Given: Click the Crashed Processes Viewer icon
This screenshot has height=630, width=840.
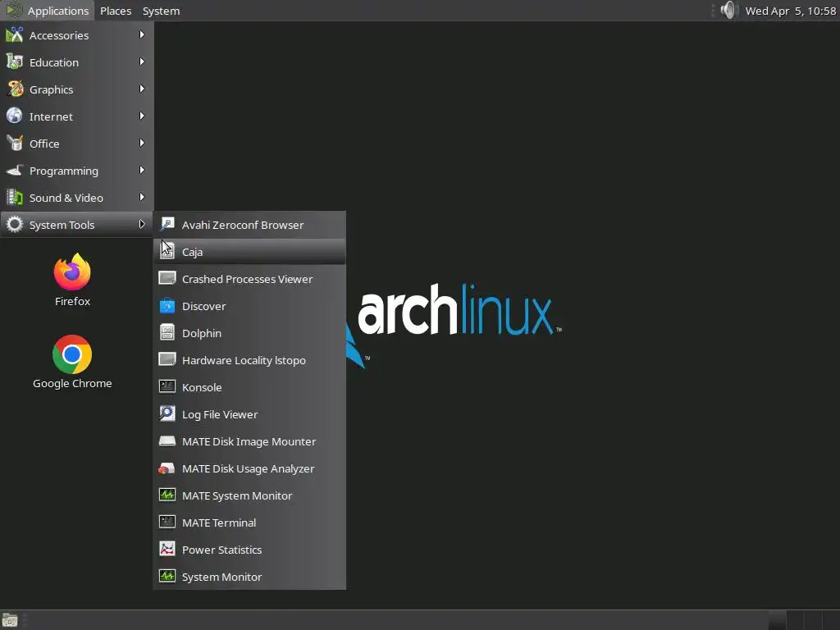Looking at the screenshot, I should click(167, 279).
